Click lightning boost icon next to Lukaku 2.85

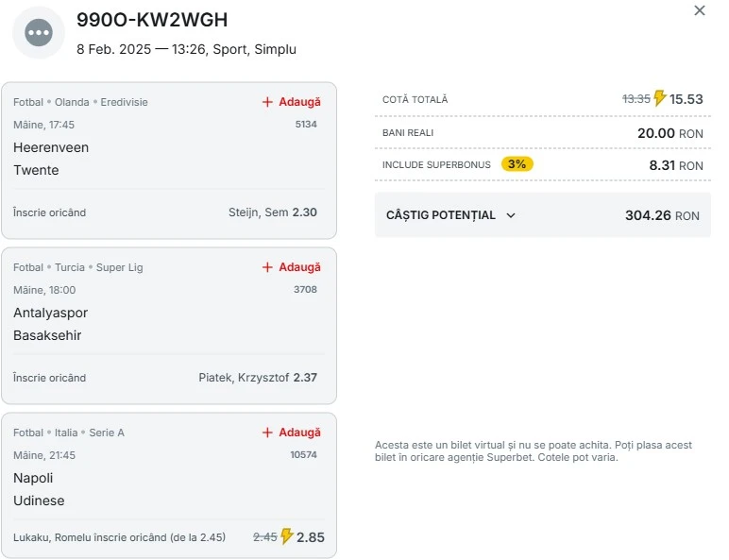click(x=287, y=536)
